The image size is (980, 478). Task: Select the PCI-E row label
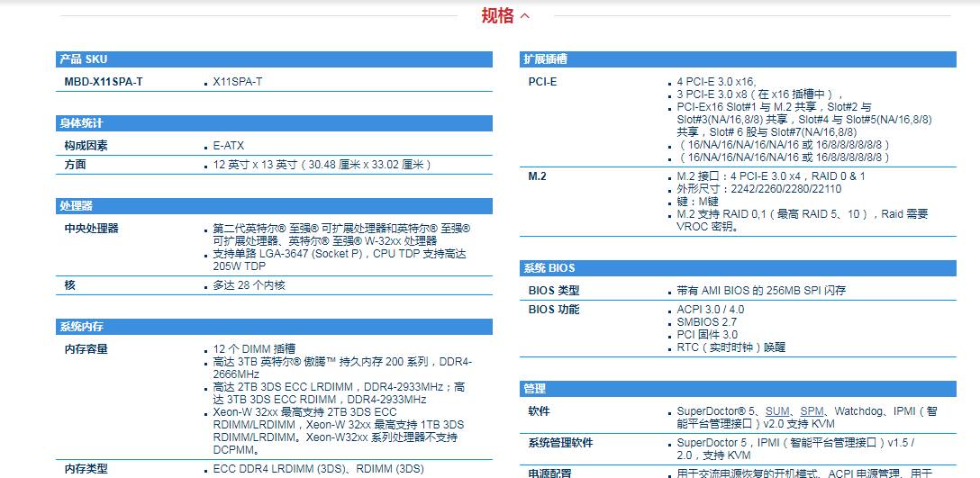pyautogui.click(x=542, y=82)
